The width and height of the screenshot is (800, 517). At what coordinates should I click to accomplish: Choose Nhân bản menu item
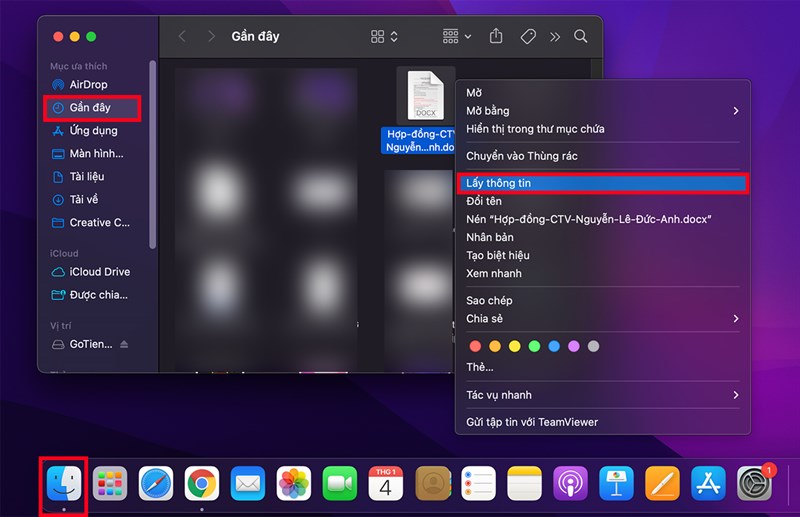603,237
